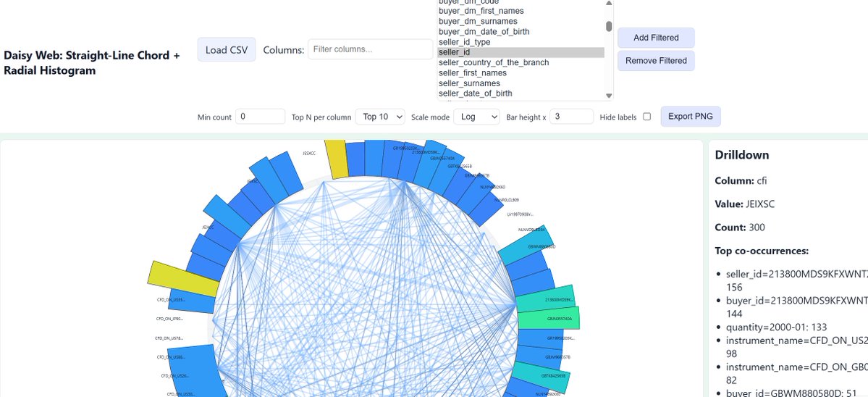This screenshot has width=868, height=397.
Task: Click the instrument_name=CFD_ON_US2 co-occurrence entry
Action: coord(796,347)
